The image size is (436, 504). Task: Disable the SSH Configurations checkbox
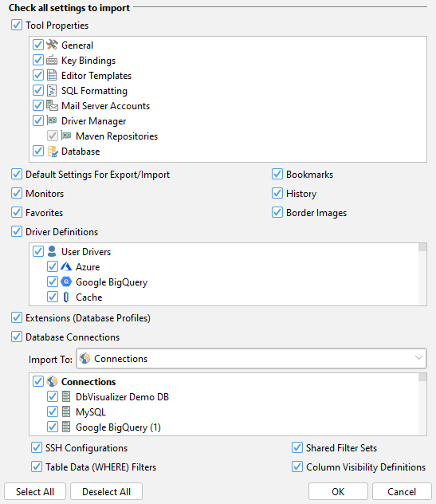[37, 447]
